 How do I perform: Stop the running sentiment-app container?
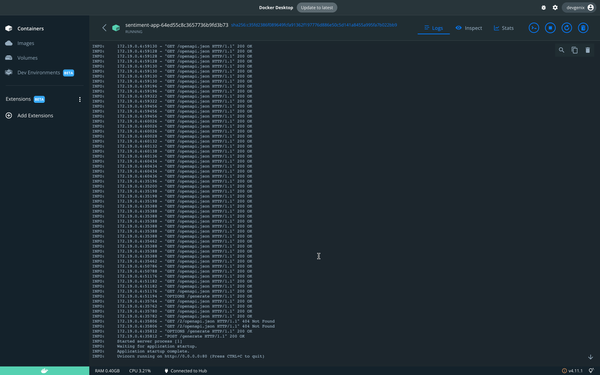point(550,28)
